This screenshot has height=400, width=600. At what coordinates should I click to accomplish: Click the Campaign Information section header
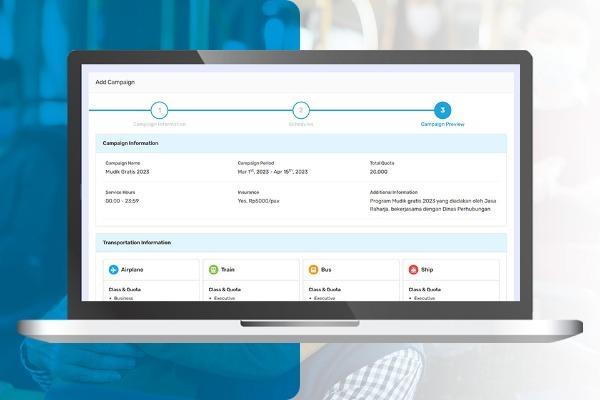[x=131, y=143]
